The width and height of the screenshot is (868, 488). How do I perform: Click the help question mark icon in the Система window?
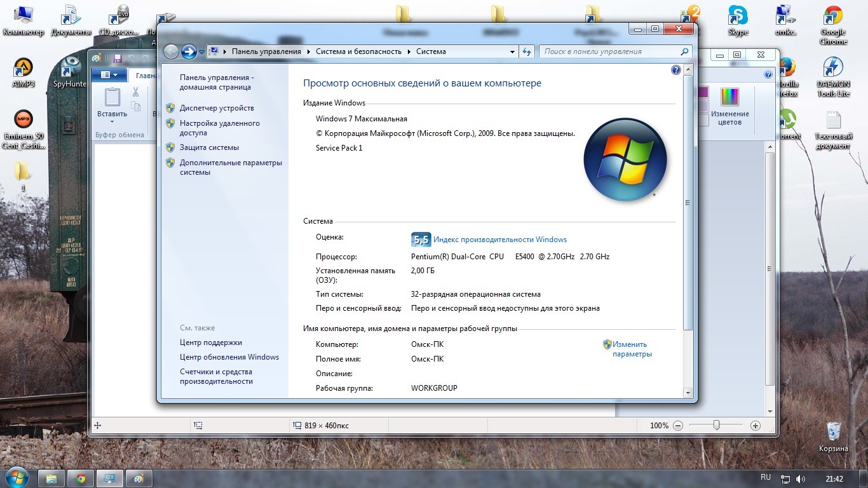pos(676,70)
